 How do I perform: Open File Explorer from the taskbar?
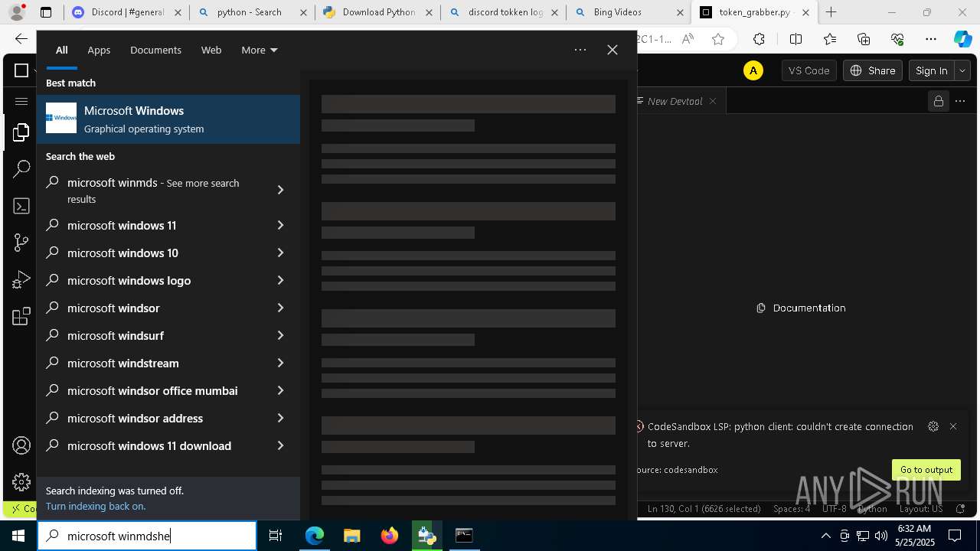pyautogui.click(x=351, y=536)
